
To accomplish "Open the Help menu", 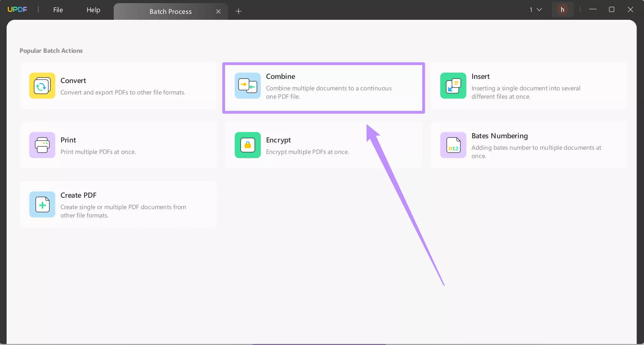I will pos(93,10).
